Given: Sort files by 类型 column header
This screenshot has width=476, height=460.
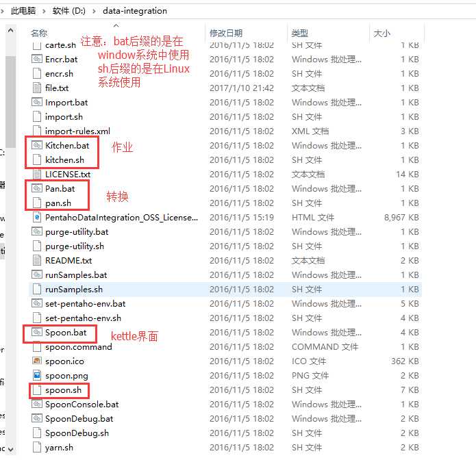Looking at the screenshot, I should 299,33.
